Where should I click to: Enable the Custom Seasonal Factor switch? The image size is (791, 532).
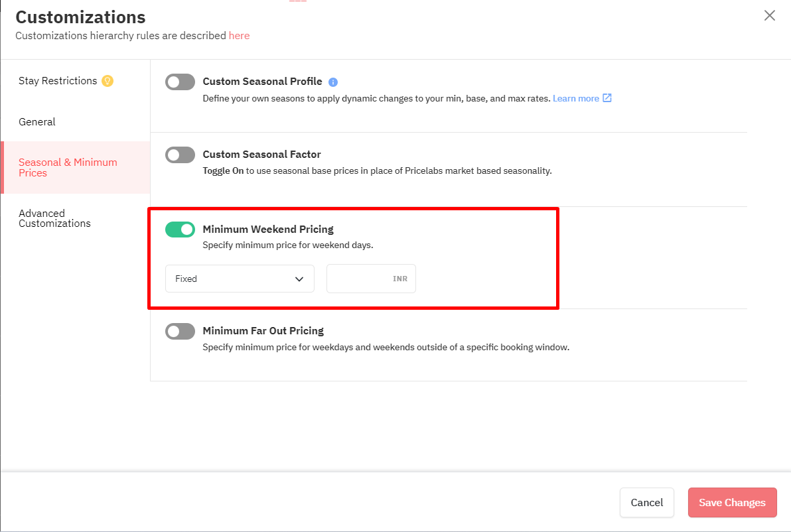click(180, 155)
